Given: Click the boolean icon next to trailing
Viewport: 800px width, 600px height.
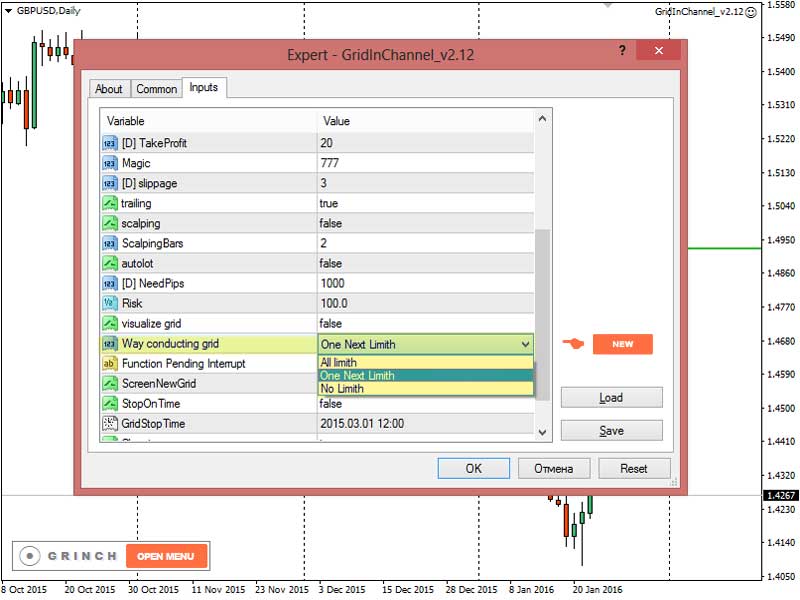Looking at the screenshot, I should (x=110, y=204).
